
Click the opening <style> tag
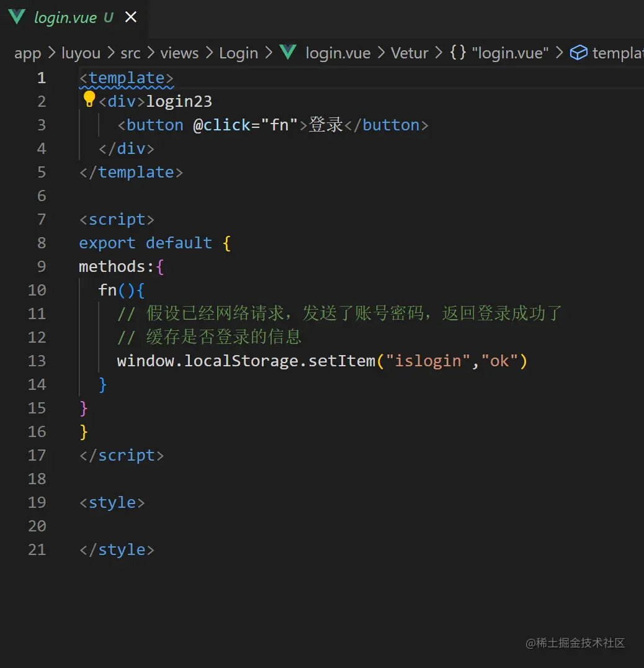[112, 503]
